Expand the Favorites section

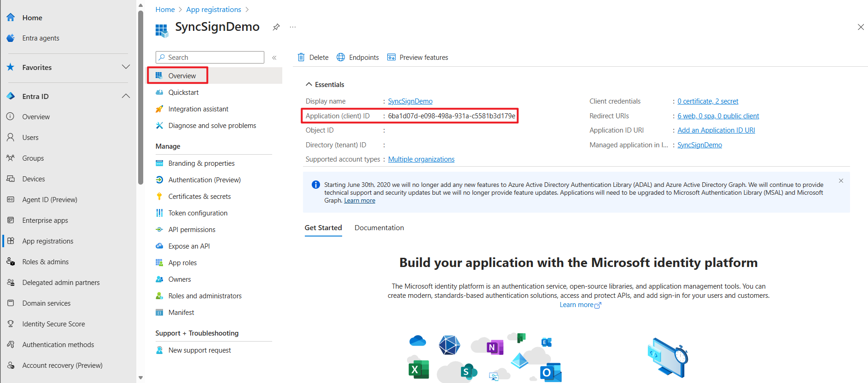pyautogui.click(x=126, y=67)
